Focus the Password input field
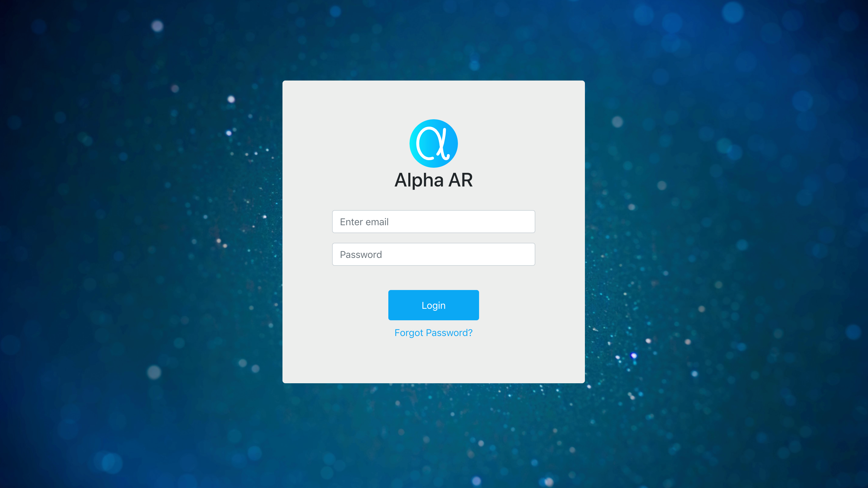The image size is (868, 488). [x=433, y=254]
